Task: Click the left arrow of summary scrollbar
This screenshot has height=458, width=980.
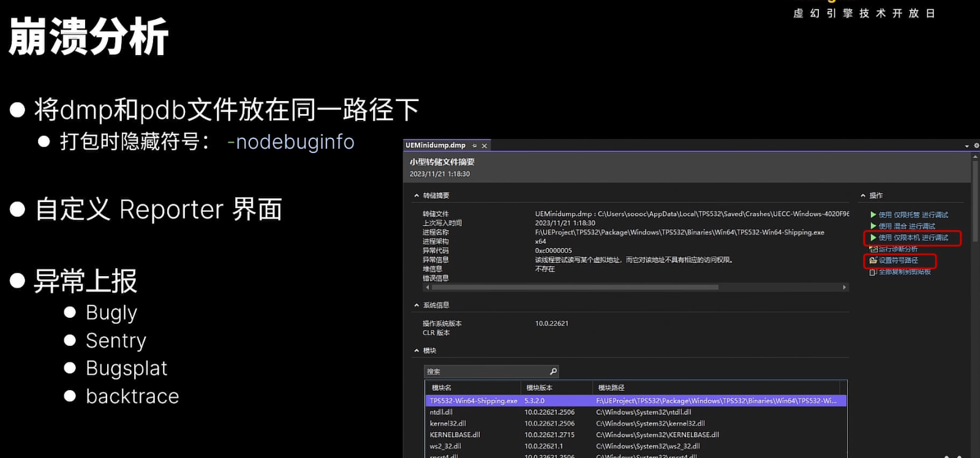Action: [428, 287]
